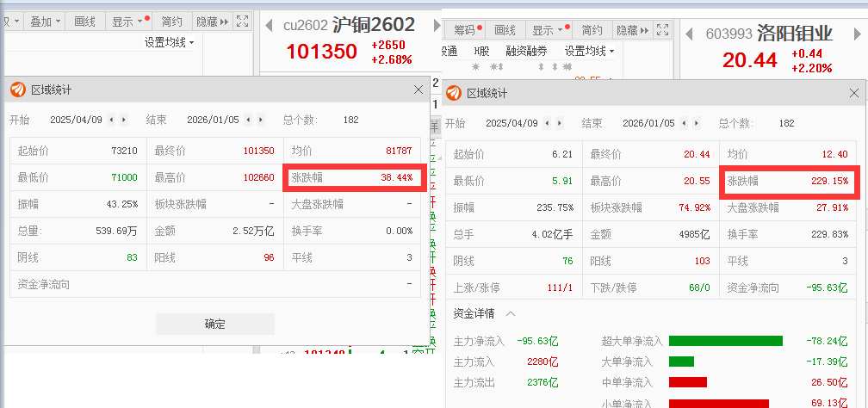Expand hidden panel via 隐藏 in 洛阳钼业 window
The image size is (868, 408).
(633, 30)
